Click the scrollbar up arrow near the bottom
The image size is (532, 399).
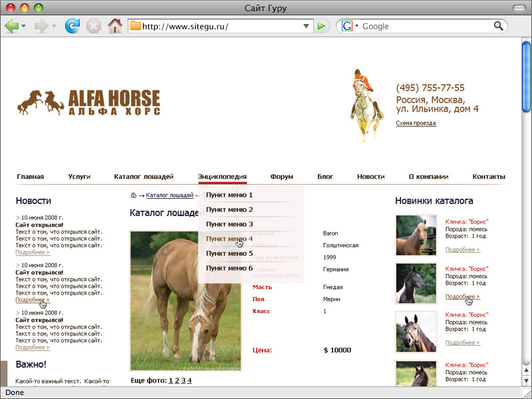point(526,370)
